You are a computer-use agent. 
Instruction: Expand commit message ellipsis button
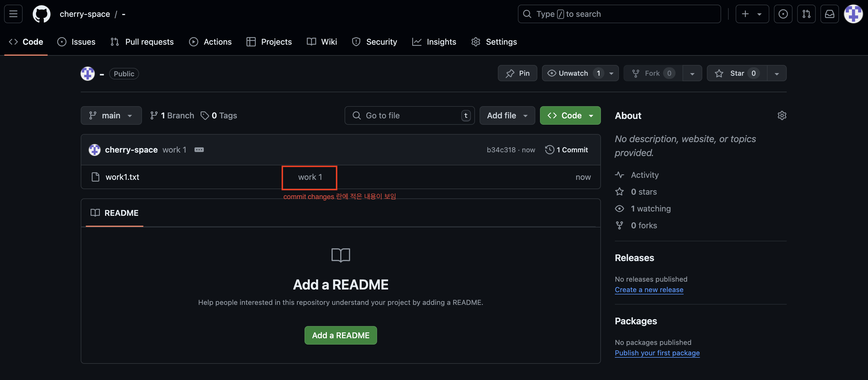click(199, 150)
